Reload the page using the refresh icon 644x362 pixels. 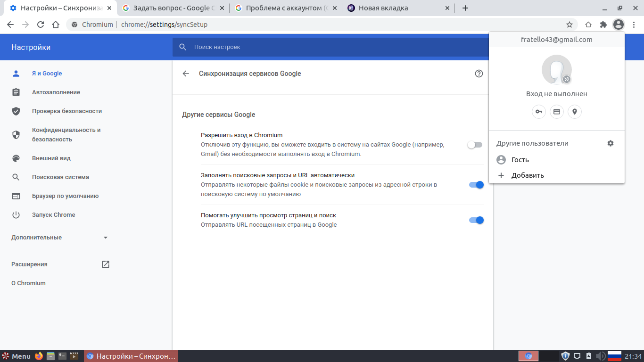tap(41, 25)
